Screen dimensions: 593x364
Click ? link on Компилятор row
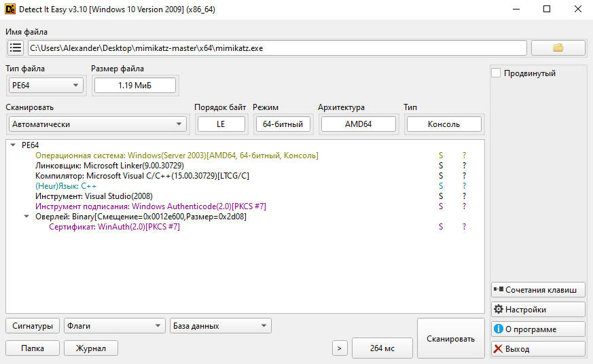pos(464,176)
